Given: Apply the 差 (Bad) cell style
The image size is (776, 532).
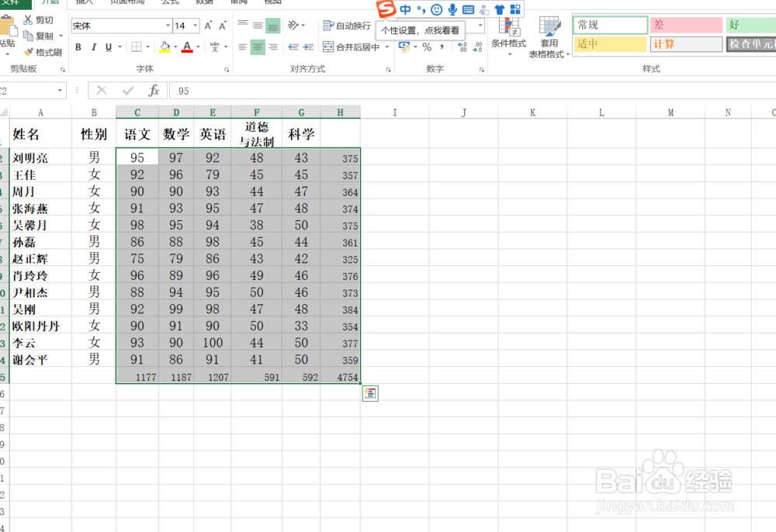Looking at the screenshot, I should (686, 25).
